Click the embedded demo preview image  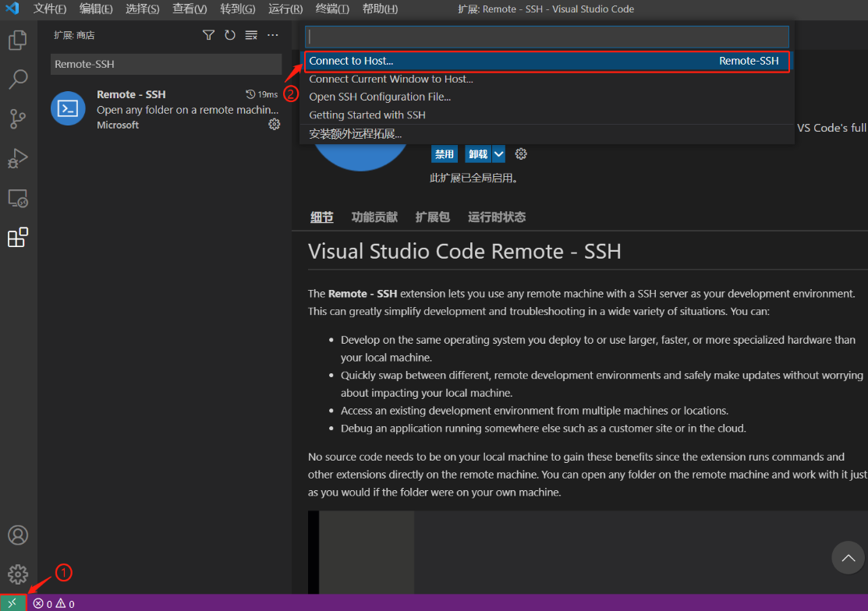[588, 553]
